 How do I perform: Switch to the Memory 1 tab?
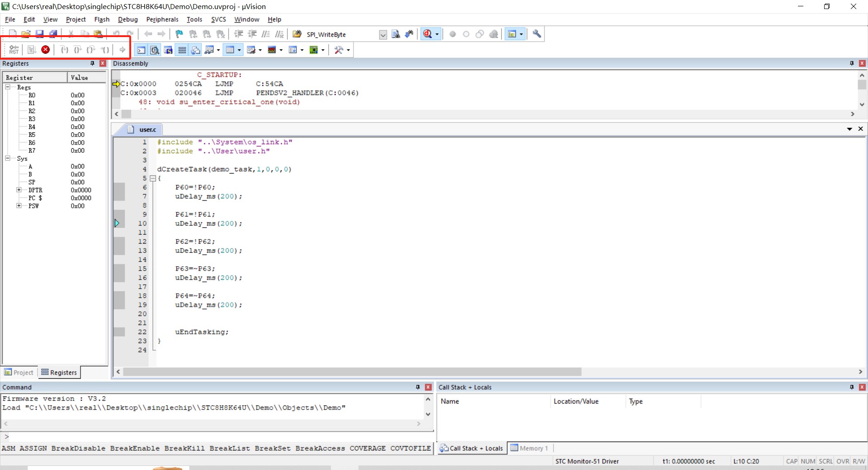[x=529, y=448]
